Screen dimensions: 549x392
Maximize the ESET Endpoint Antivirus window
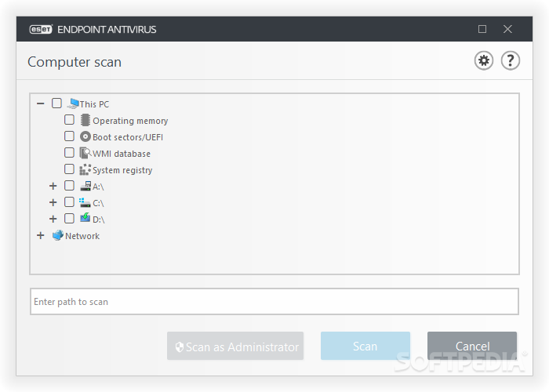pos(482,29)
